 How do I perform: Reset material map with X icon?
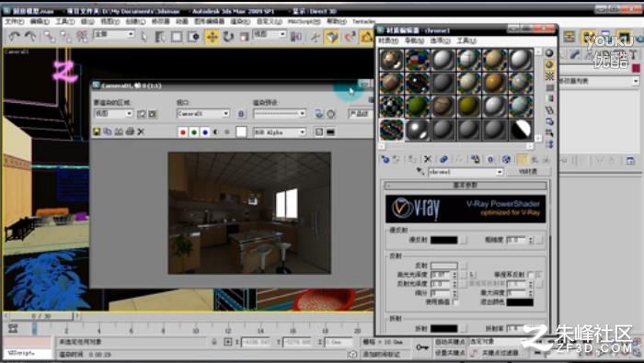click(x=428, y=159)
